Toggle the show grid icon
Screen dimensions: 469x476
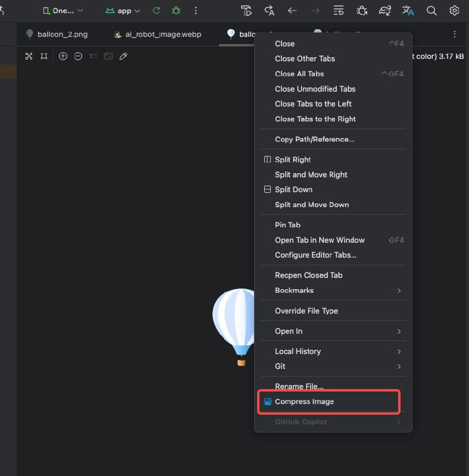pos(44,56)
